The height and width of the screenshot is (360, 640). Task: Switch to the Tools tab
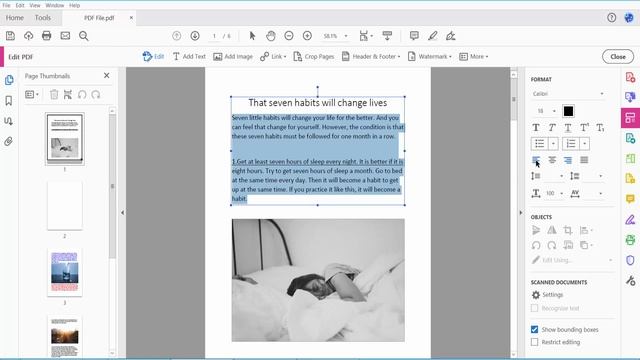pos(43,18)
